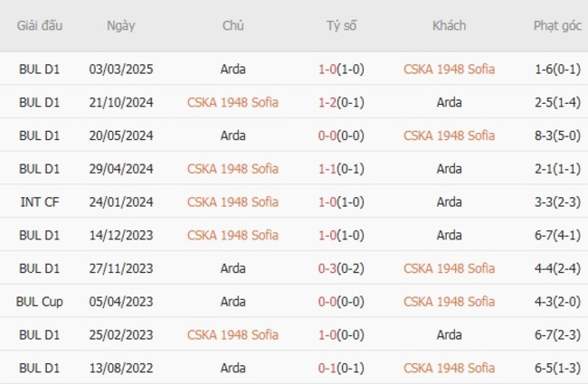Click home team Arda in 13/08/2022 row
Screen dimensions: 588x384
232,368
